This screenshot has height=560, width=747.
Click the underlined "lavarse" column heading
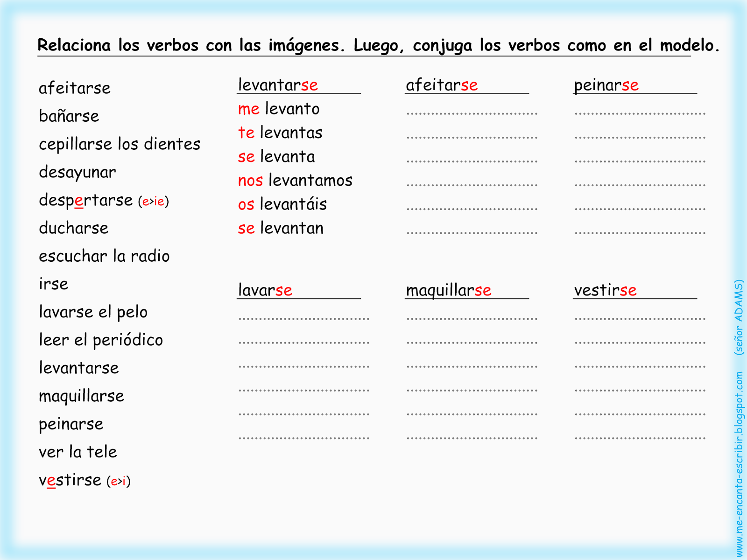265,290
